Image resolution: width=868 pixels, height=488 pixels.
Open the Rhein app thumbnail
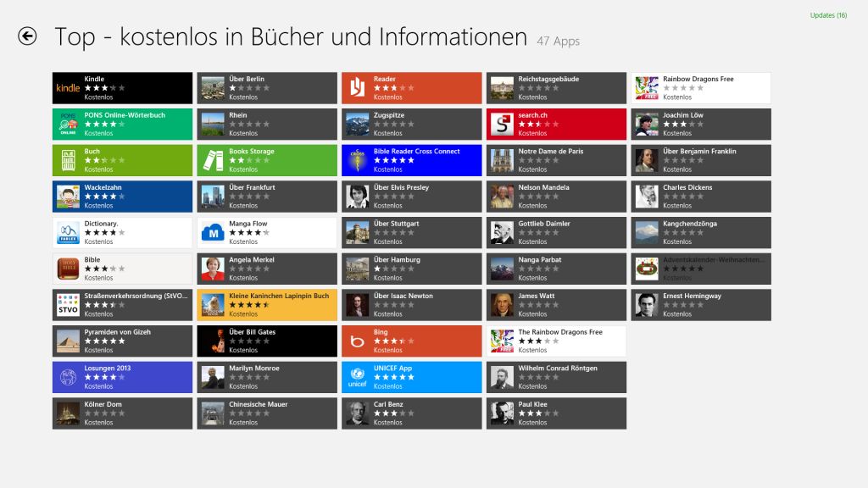213,124
